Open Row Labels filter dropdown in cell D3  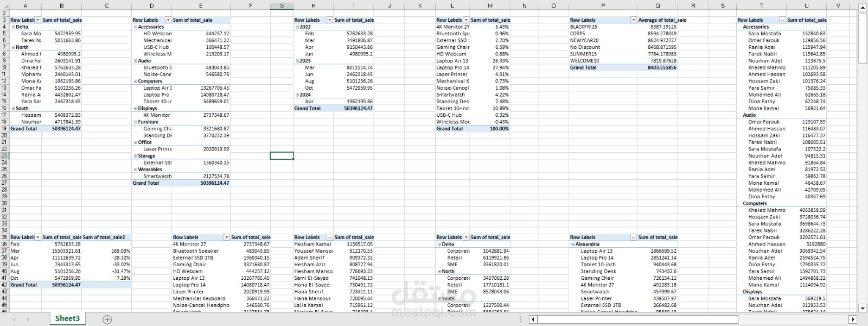click(x=168, y=20)
